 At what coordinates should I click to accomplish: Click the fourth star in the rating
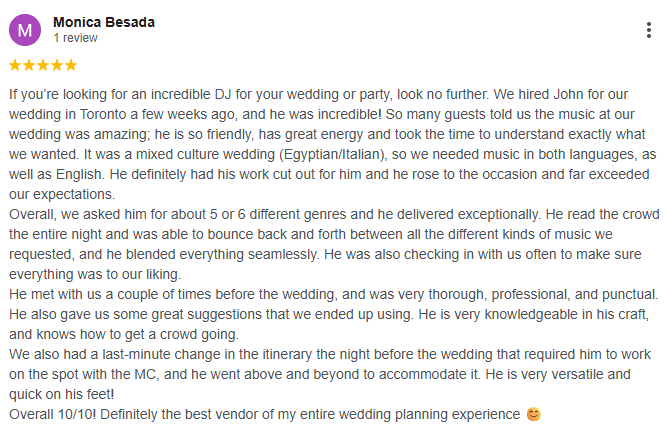point(57,65)
